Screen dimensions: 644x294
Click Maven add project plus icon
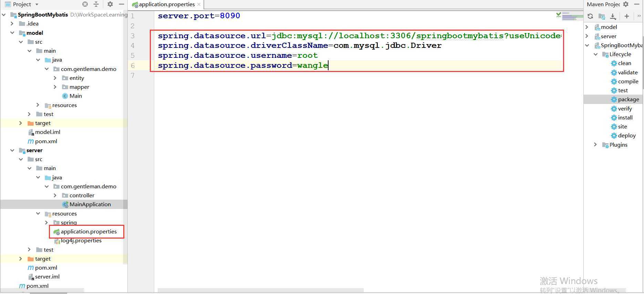[627, 16]
